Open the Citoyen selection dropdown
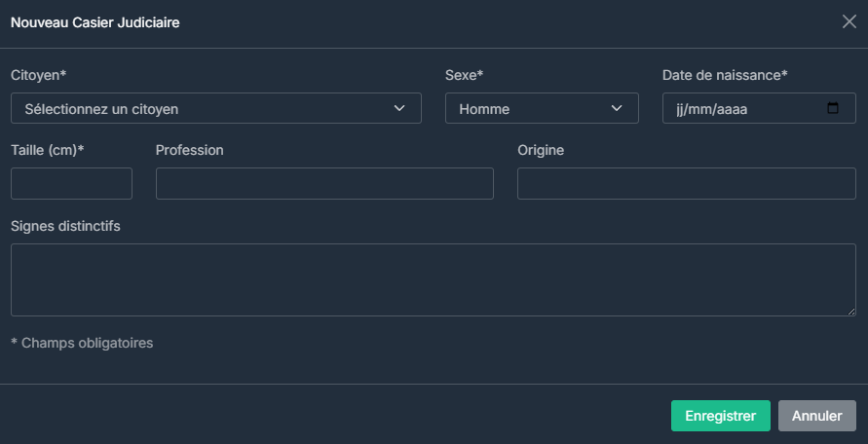 [x=216, y=108]
